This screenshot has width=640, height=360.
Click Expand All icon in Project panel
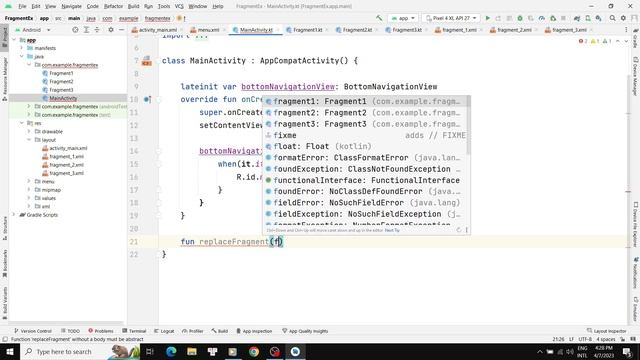pyautogui.click(x=86, y=30)
